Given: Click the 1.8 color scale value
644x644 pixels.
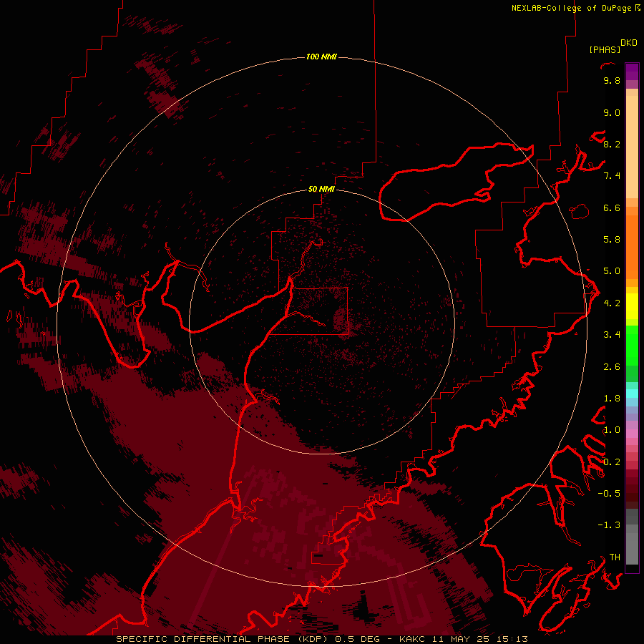Looking at the screenshot, I should pos(612,399).
